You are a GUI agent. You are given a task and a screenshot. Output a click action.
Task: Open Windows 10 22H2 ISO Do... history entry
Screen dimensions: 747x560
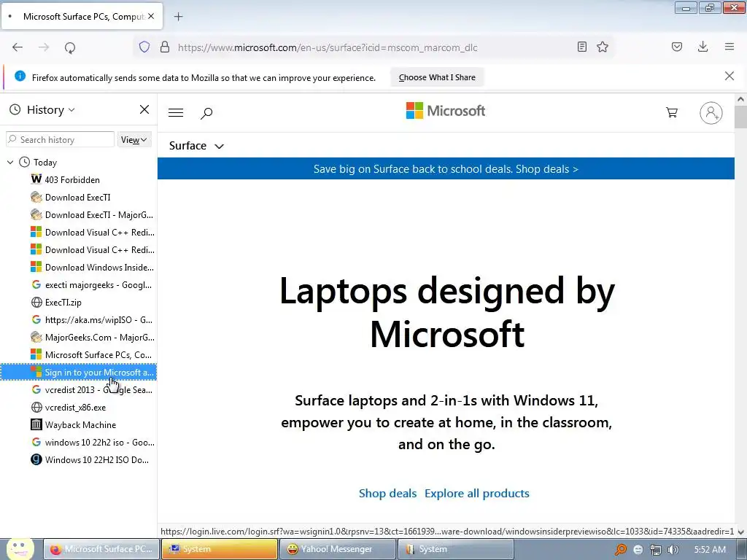click(x=78, y=460)
